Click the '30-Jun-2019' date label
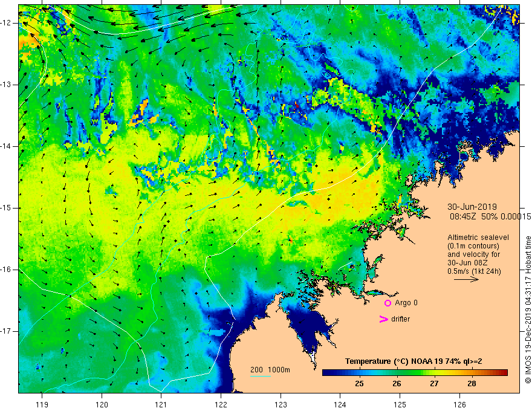532x411 pixels. click(x=472, y=207)
